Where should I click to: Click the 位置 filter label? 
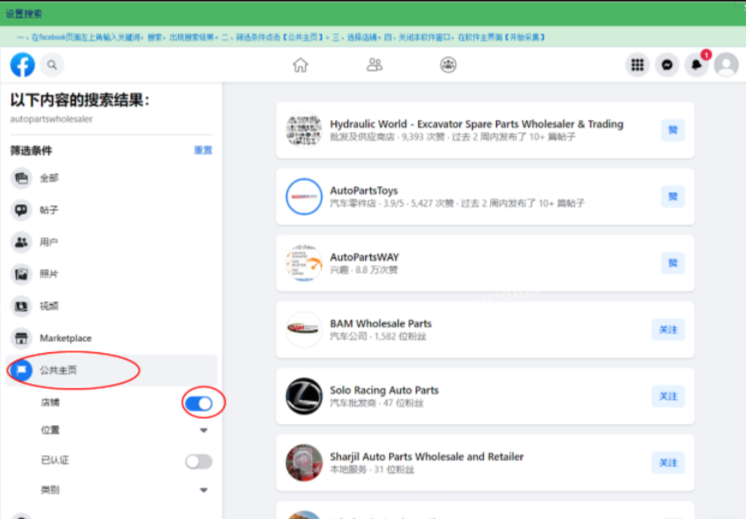coord(50,430)
